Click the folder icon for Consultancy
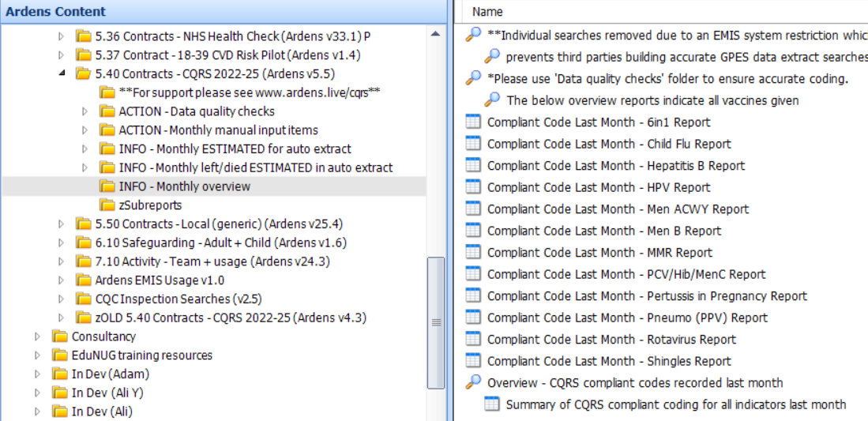This screenshot has height=421, width=868. tap(60, 336)
